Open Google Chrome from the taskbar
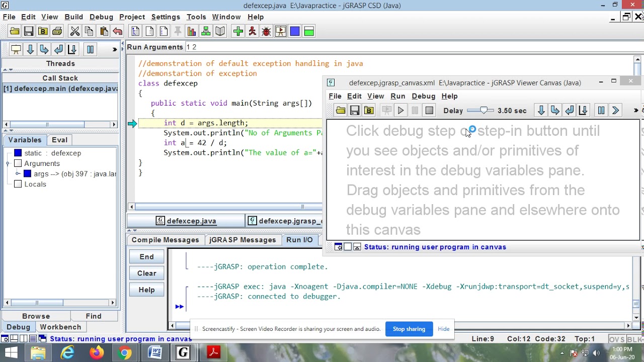Image resolution: width=644 pixels, height=362 pixels. pyautogui.click(x=125, y=353)
